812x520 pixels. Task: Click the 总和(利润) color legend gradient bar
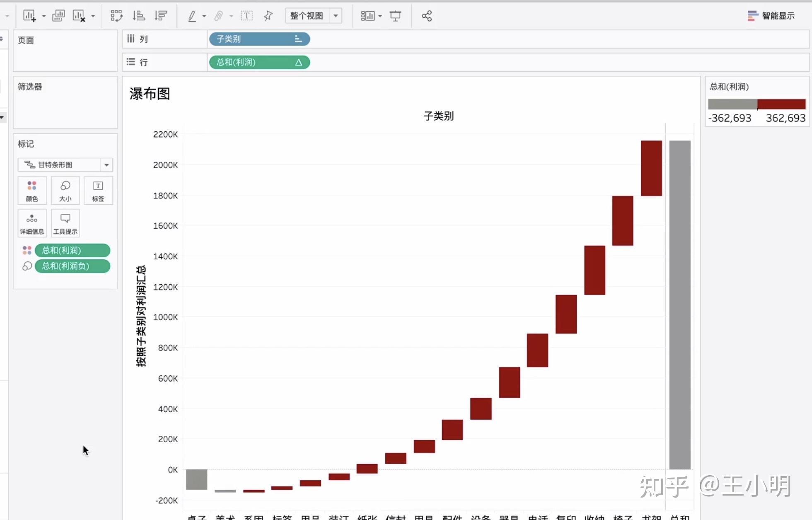point(757,104)
